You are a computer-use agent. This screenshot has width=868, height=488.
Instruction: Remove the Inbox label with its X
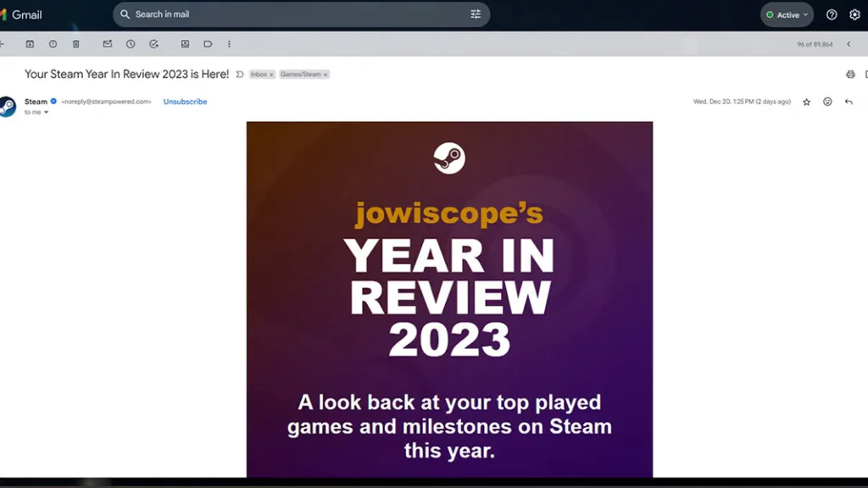click(271, 75)
